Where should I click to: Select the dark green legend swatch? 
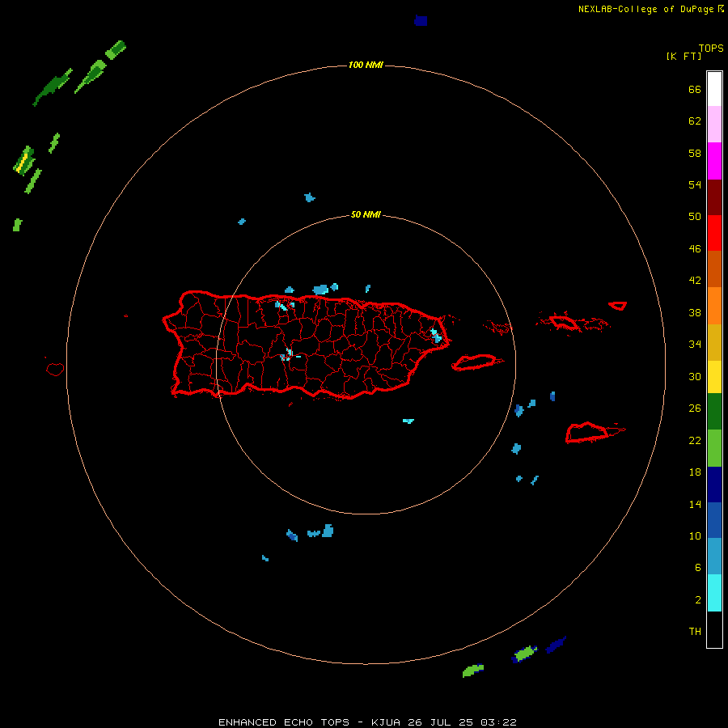714,412
